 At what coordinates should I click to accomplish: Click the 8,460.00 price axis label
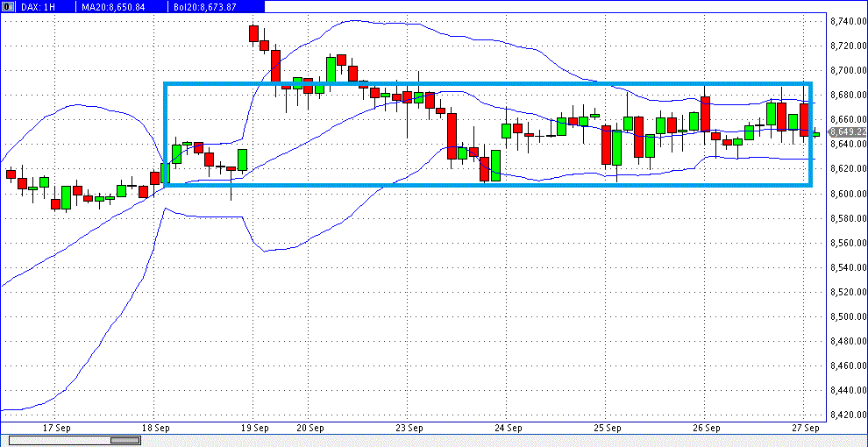(x=849, y=365)
